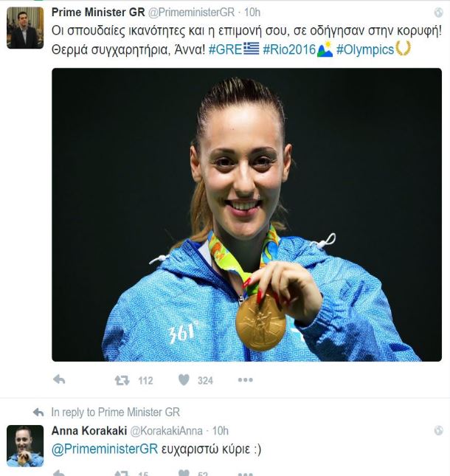The image size is (450, 476).
Task: Open more options on the medal tweet
Action: click(x=245, y=380)
